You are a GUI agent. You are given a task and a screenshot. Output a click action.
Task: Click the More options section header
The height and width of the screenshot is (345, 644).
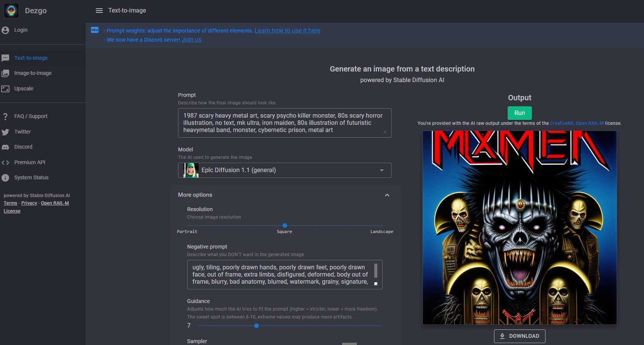285,195
